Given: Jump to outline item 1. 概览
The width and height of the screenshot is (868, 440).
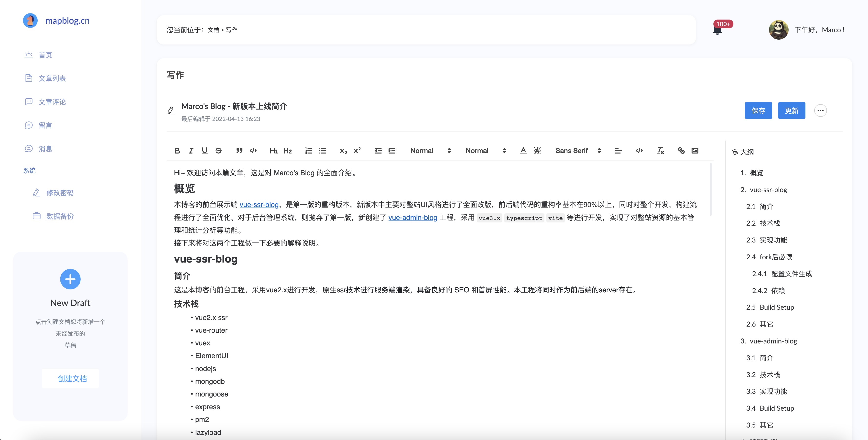Looking at the screenshot, I should [752, 173].
